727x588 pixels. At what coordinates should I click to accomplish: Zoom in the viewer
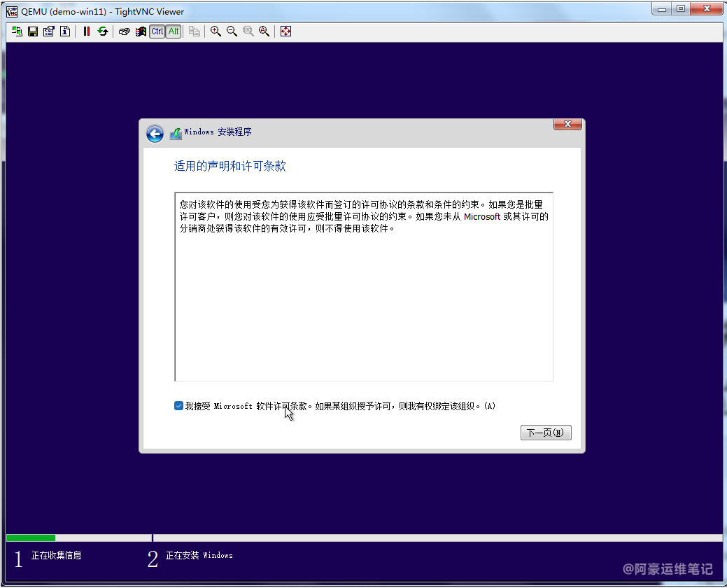click(216, 31)
